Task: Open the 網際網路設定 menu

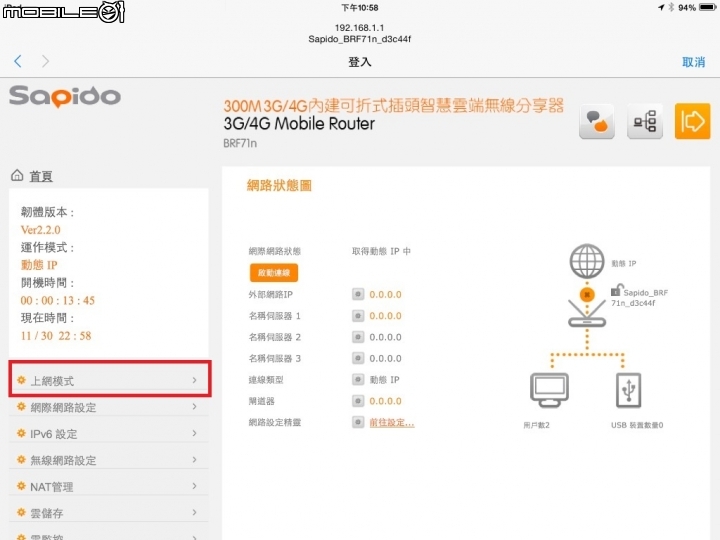Action: pyautogui.click(x=109, y=407)
